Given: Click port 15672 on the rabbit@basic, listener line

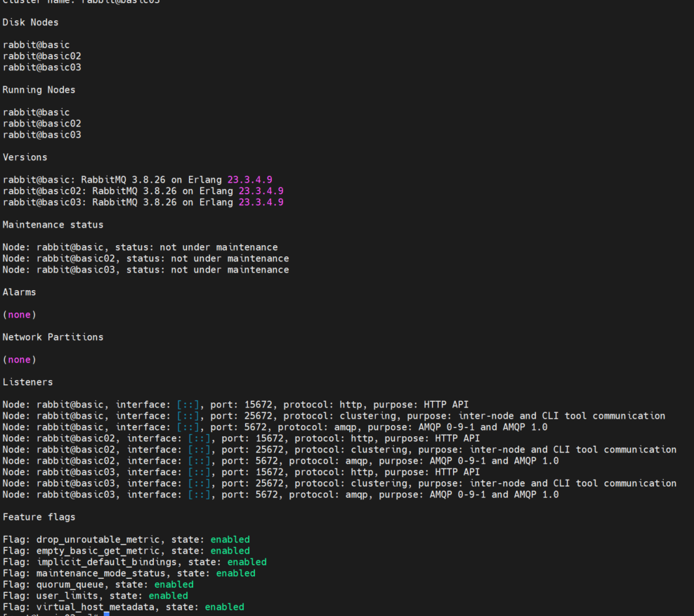Looking at the screenshot, I should pyautogui.click(x=258, y=405).
